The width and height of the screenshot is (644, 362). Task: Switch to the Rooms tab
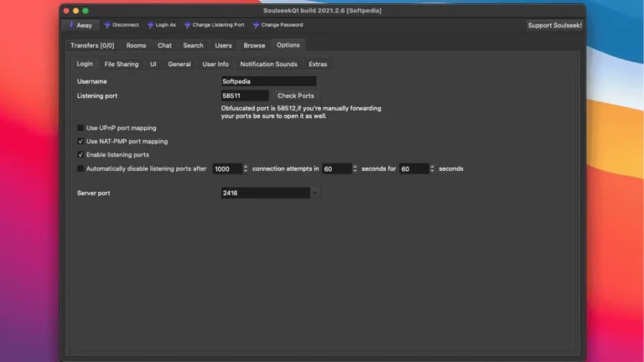click(x=136, y=45)
